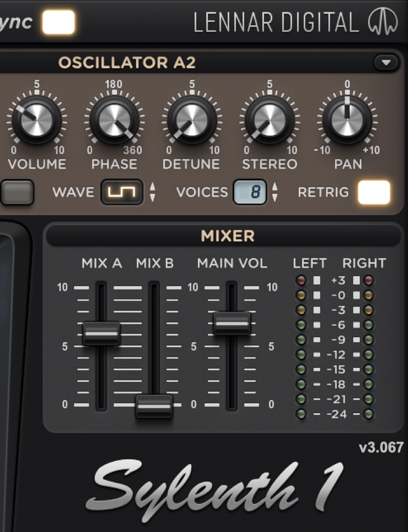
Task: Click the Oscillator A2 Stereo knob
Action: [270, 120]
